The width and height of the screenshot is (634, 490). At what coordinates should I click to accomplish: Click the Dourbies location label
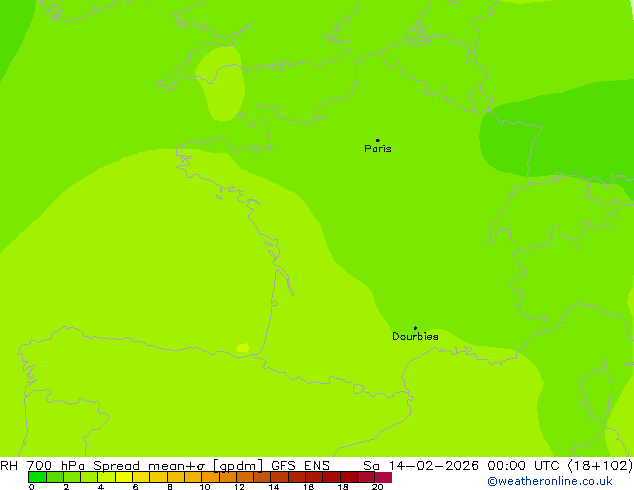415,336
